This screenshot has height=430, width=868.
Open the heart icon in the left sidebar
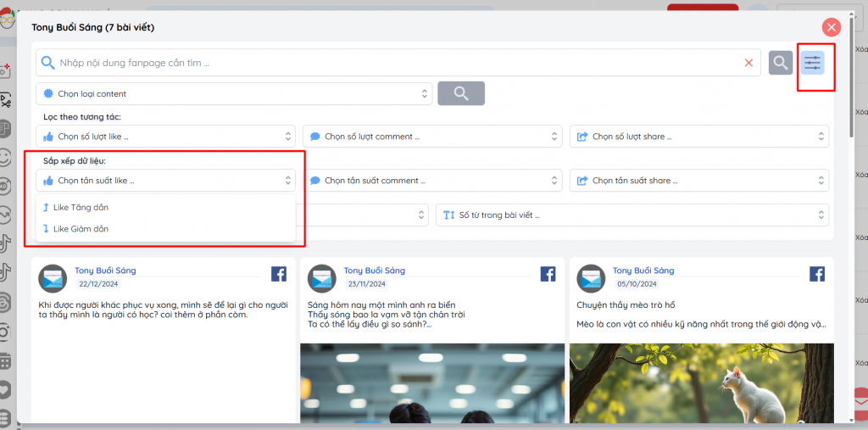click(x=5, y=389)
